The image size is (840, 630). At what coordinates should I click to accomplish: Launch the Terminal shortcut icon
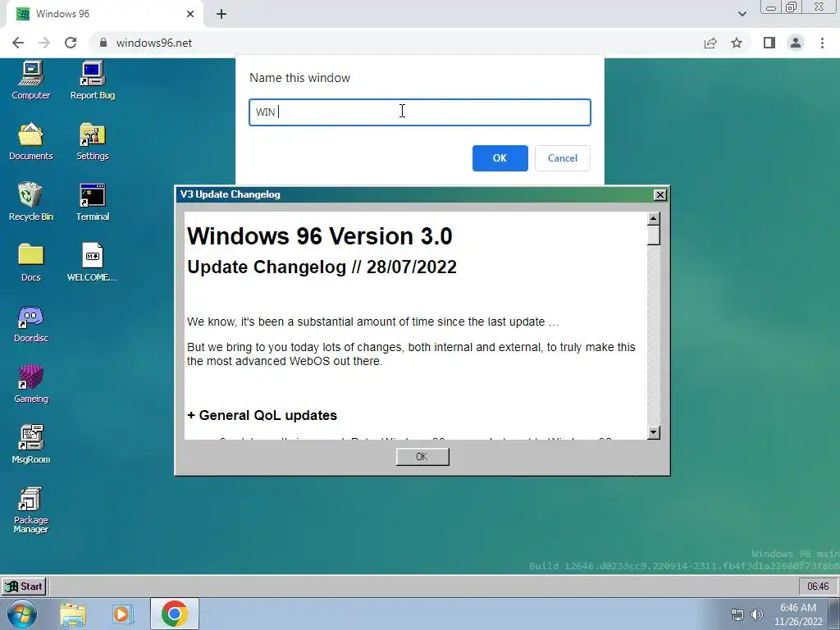92,202
